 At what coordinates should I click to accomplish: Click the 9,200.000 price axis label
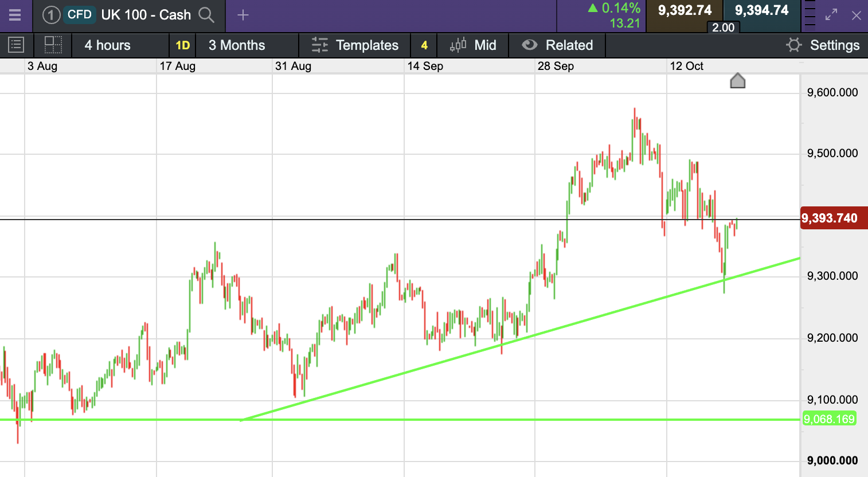(832, 338)
